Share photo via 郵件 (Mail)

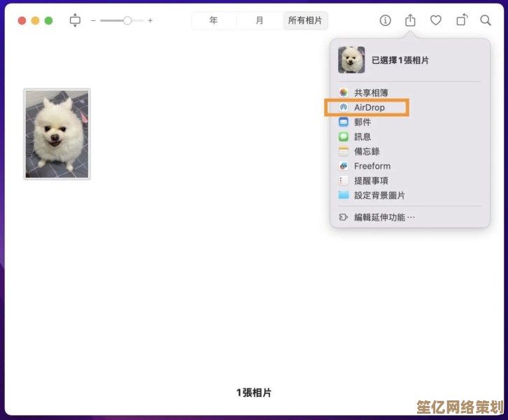[x=362, y=122]
